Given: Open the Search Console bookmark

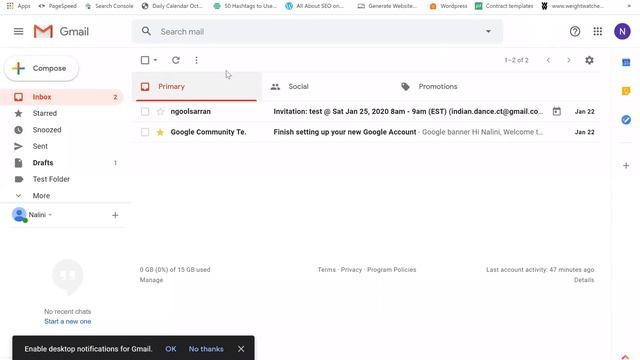Looking at the screenshot, I should (109, 6).
